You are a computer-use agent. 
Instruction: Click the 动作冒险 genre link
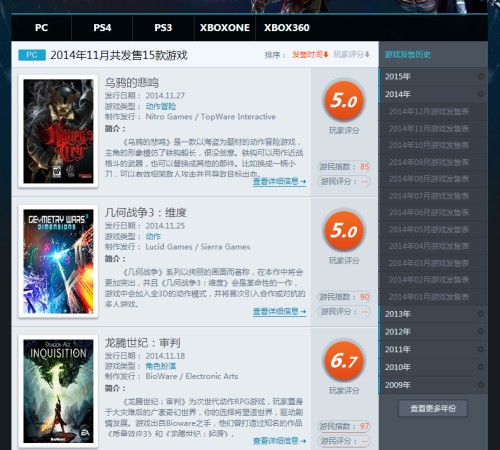tap(161, 106)
